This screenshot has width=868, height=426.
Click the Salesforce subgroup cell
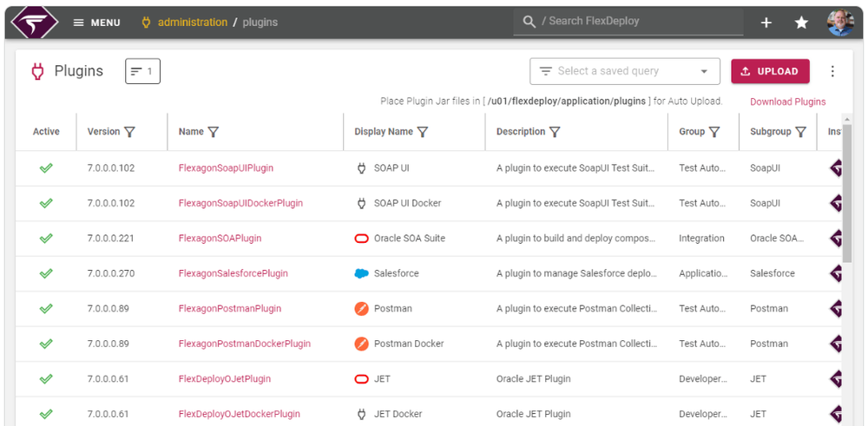pyautogui.click(x=773, y=273)
